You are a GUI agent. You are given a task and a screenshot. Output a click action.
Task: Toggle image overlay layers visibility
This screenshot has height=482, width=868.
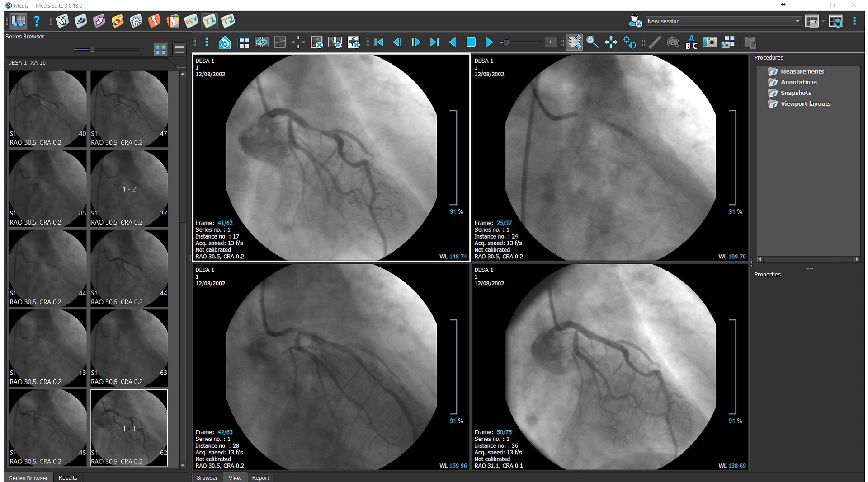[x=575, y=42]
